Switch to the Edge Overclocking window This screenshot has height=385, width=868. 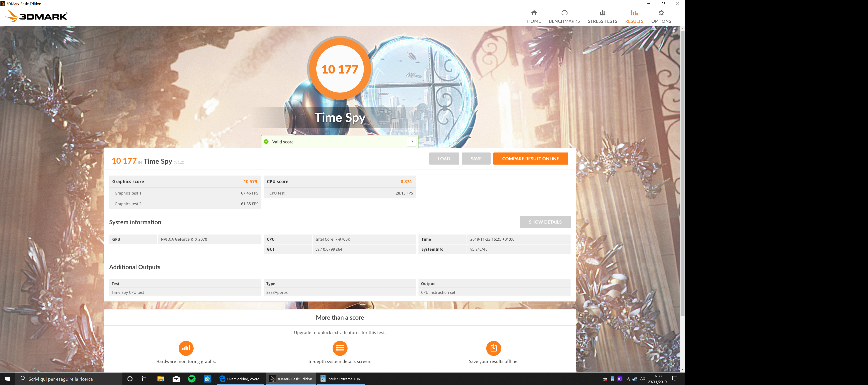click(241, 379)
